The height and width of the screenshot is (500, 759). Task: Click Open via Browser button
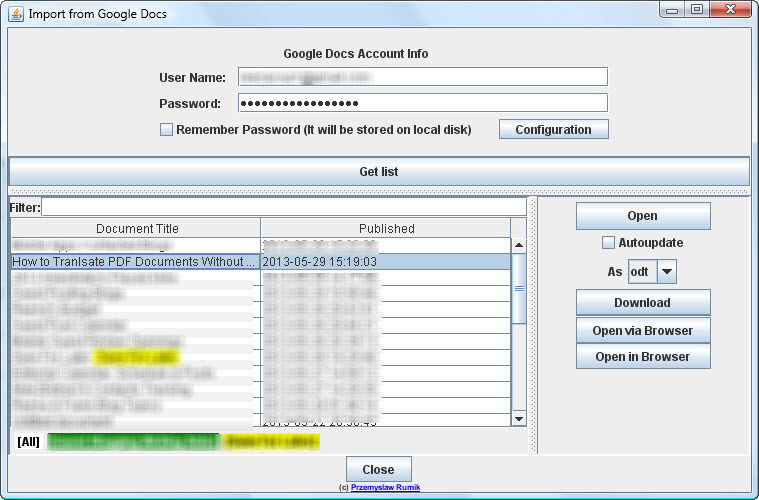(643, 331)
